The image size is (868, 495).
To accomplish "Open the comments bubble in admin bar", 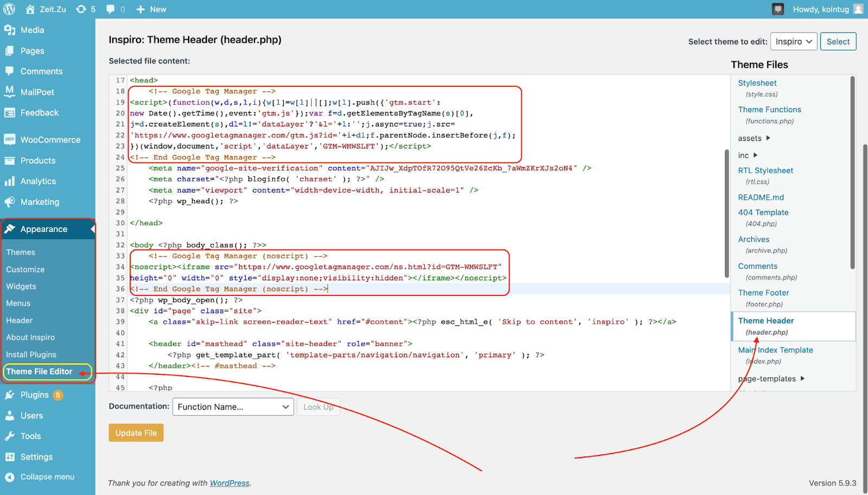I will [111, 9].
